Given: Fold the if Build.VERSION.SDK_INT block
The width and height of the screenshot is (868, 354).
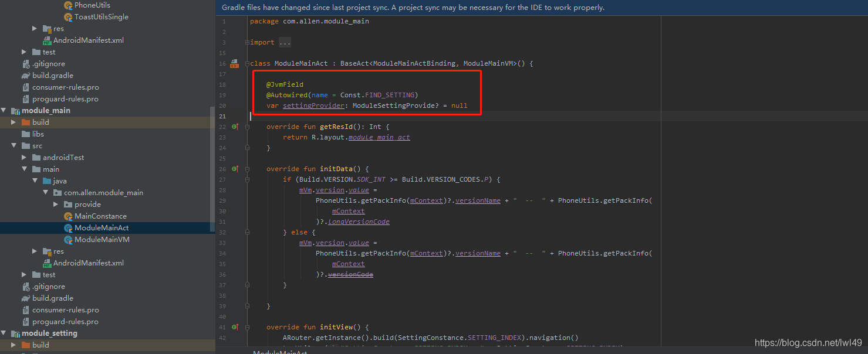Looking at the screenshot, I should click(x=248, y=179).
